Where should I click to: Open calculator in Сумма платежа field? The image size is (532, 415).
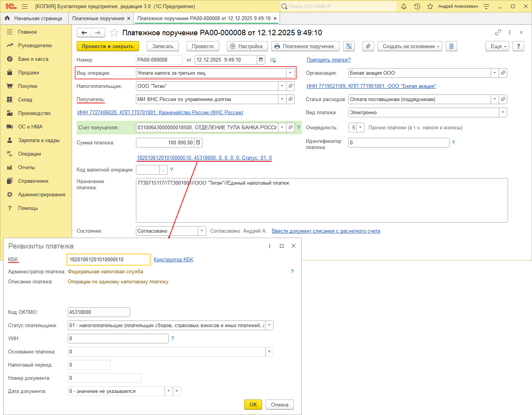198,142
